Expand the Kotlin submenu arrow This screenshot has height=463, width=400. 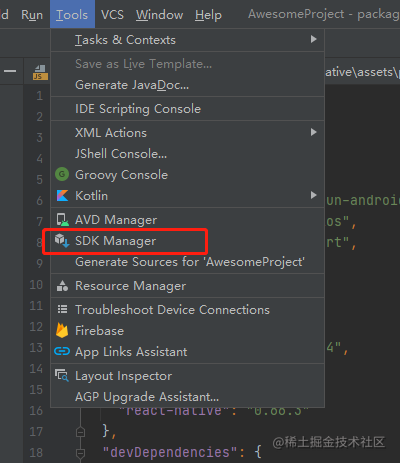tap(313, 195)
